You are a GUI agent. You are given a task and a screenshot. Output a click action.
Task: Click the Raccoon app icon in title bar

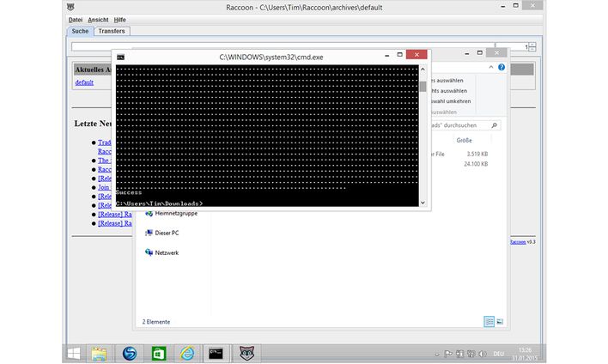pos(70,7)
